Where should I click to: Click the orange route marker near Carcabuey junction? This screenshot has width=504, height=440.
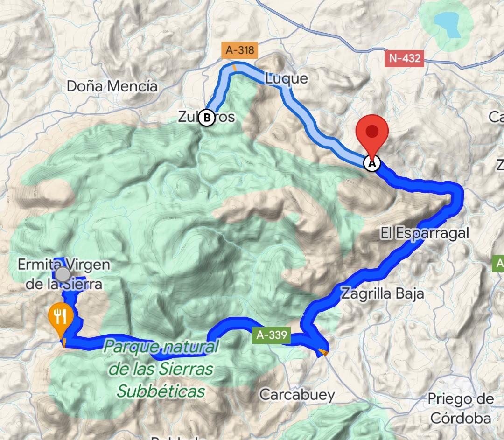(x=325, y=353)
